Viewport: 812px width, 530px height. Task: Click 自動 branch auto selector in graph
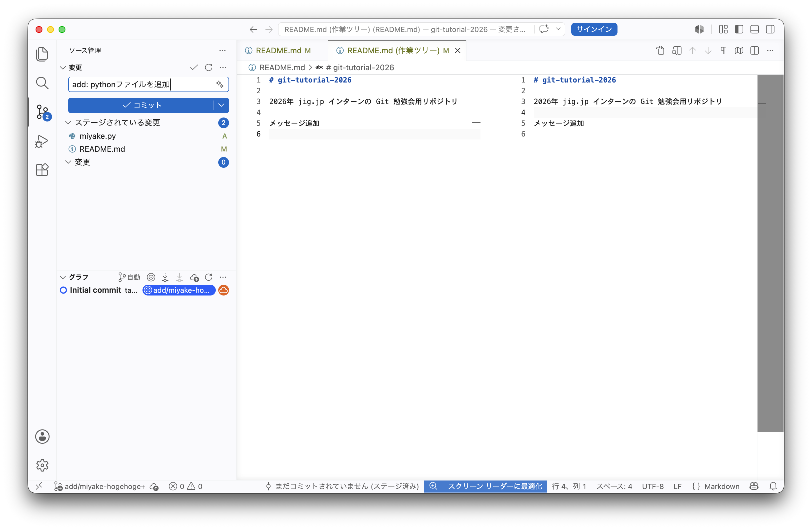coord(129,277)
